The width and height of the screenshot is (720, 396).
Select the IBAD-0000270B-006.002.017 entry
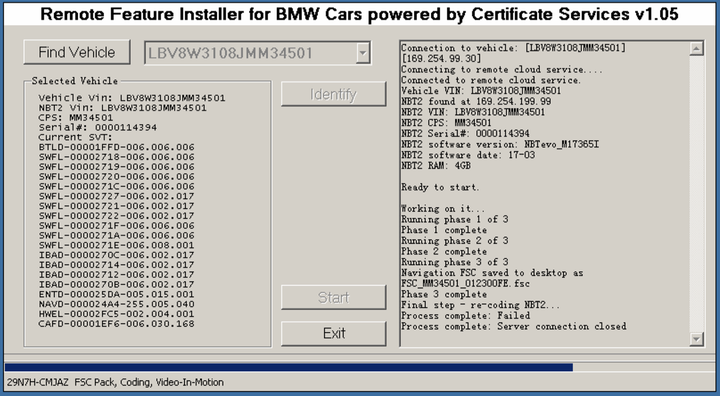click(116, 284)
